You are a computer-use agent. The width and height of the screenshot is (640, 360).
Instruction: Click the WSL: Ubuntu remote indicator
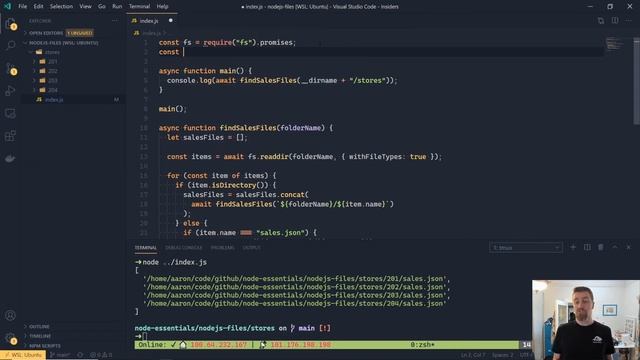(23, 355)
